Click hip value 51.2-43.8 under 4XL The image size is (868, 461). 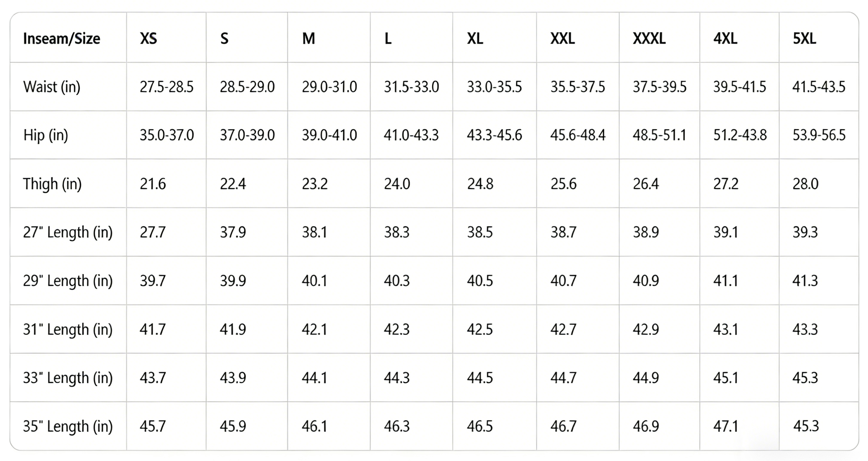coord(740,135)
